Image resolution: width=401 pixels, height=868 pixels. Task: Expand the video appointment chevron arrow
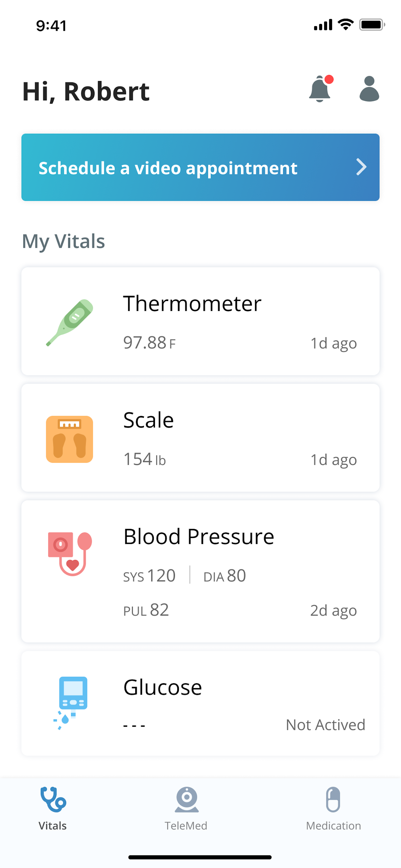pyautogui.click(x=361, y=167)
